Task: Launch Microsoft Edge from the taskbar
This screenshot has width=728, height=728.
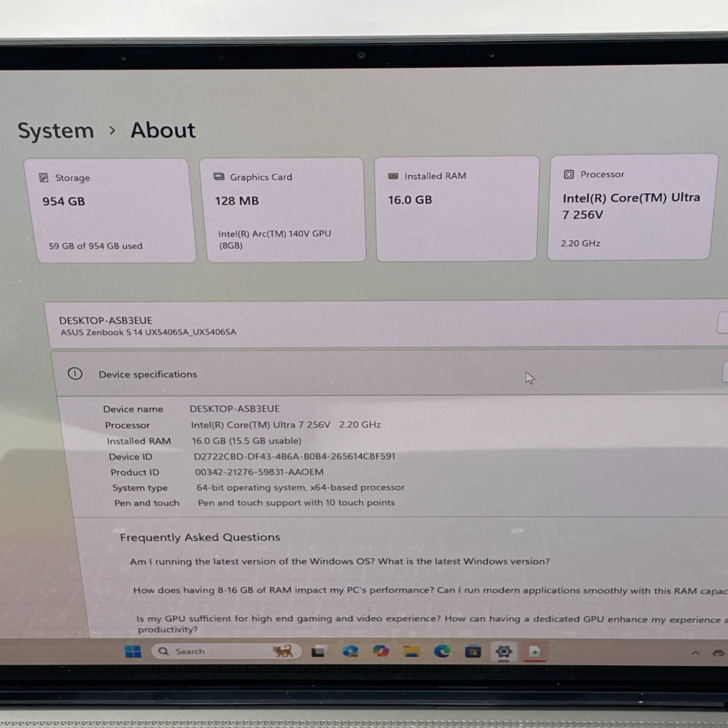Action: pos(442,651)
